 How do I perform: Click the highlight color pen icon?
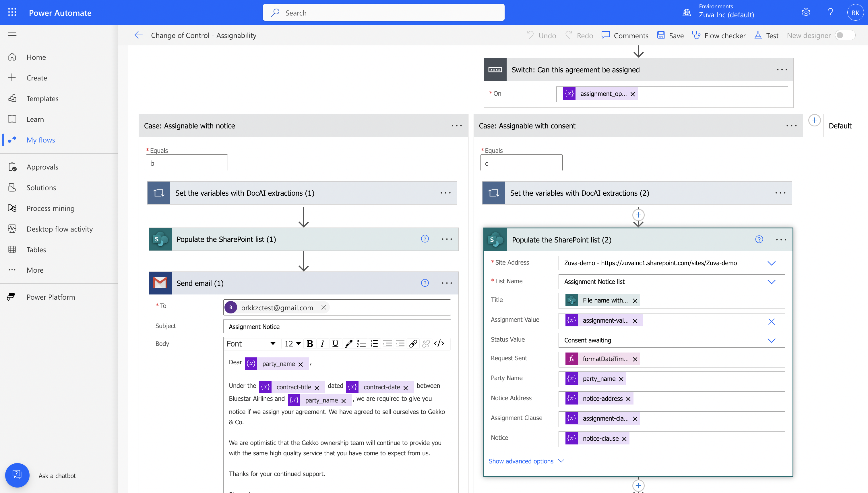348,344
